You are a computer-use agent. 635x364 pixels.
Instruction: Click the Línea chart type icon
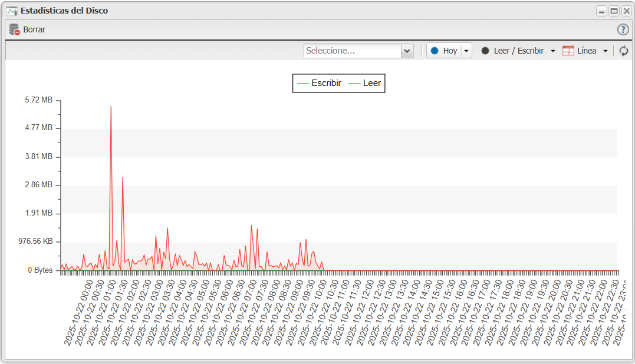568,51
